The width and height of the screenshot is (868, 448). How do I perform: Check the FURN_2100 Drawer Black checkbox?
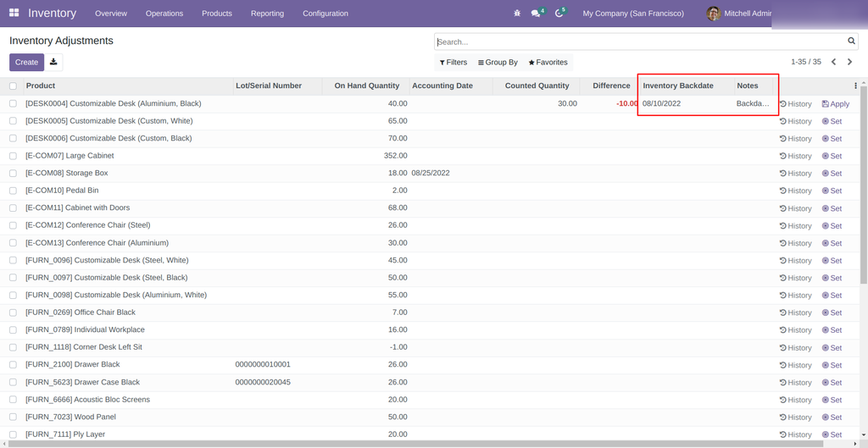(13, 364)
